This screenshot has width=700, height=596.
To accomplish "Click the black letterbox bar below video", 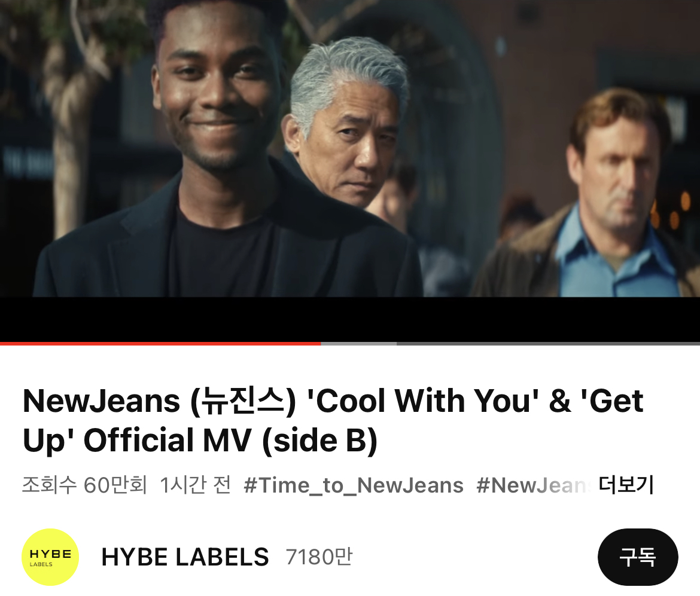I will (x=350, y=319).
